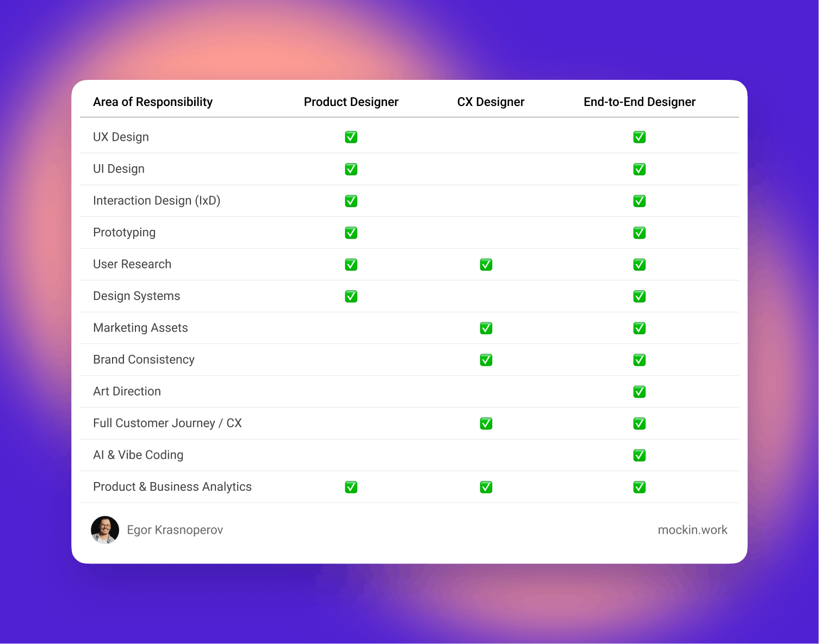Select the Interaction Design (IxD) row label
The height and width of the screenshot is (644, 819).
pos(157,201)
